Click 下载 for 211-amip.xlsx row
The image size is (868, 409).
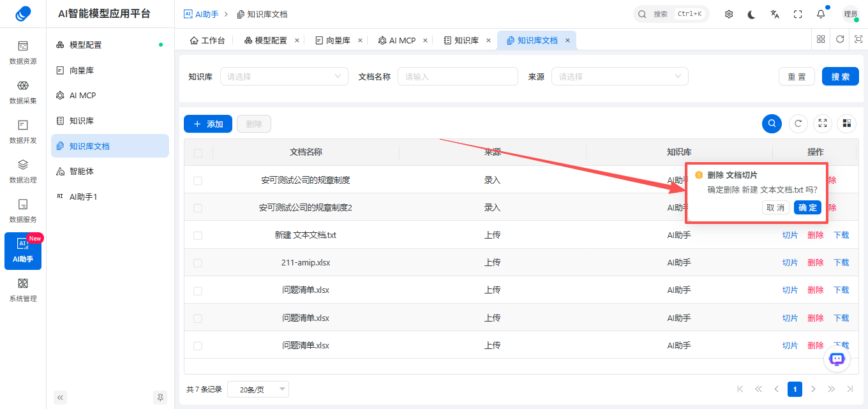[x=841, y=263]
